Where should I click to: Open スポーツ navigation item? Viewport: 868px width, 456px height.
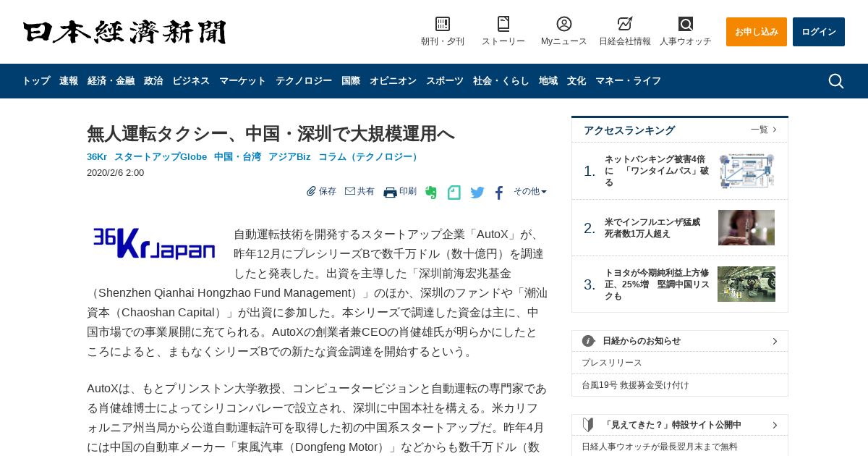click(445, 81)
